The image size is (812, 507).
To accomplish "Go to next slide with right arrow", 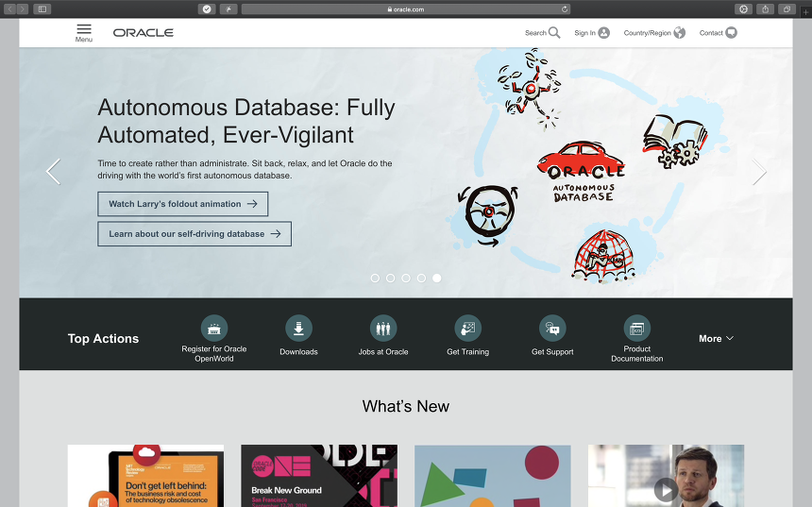I will point(759,172).
